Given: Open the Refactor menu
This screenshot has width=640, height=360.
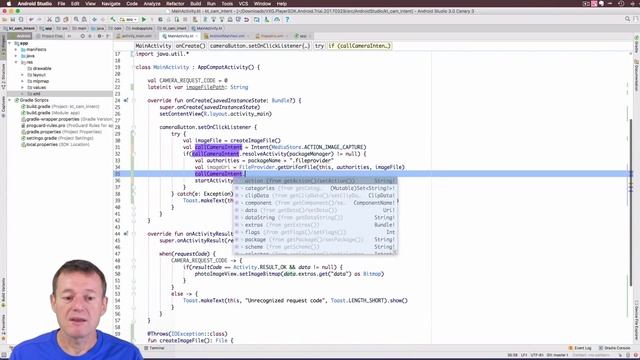Looking at the screenshot, I should [x=175, y=4].
